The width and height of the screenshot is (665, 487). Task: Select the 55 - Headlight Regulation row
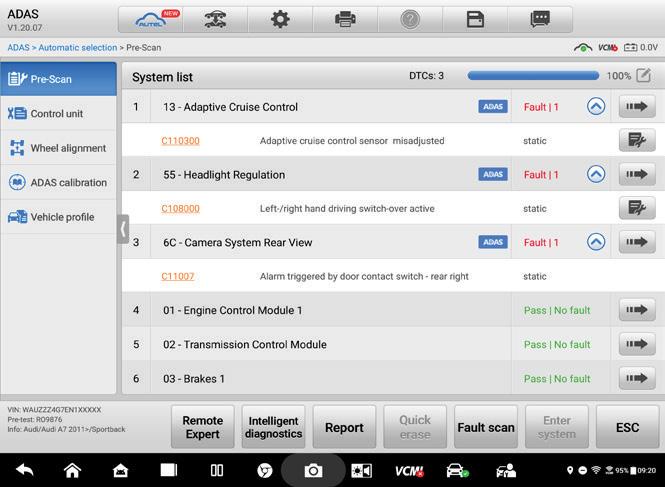[x=393, y=174]
